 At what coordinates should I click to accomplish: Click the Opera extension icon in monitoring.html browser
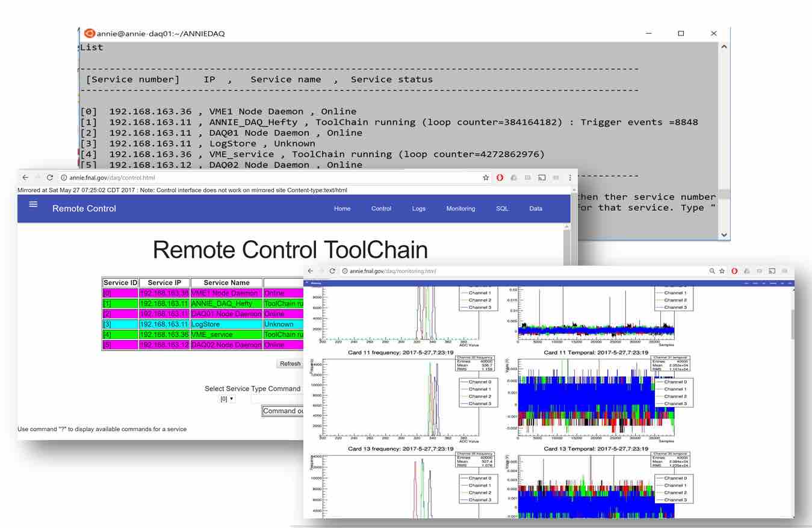point(734,271)
